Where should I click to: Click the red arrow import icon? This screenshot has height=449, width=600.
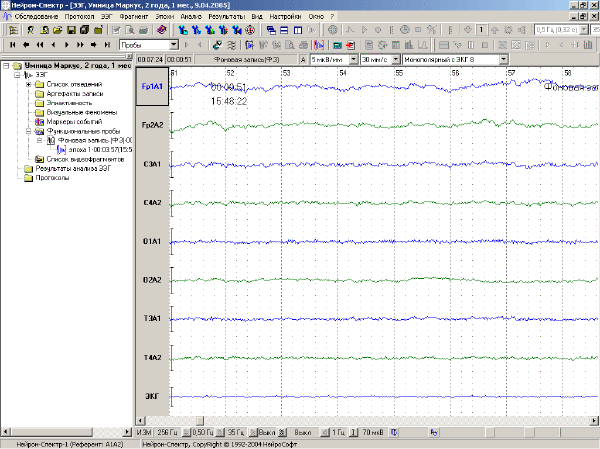(x=350, y=45)
